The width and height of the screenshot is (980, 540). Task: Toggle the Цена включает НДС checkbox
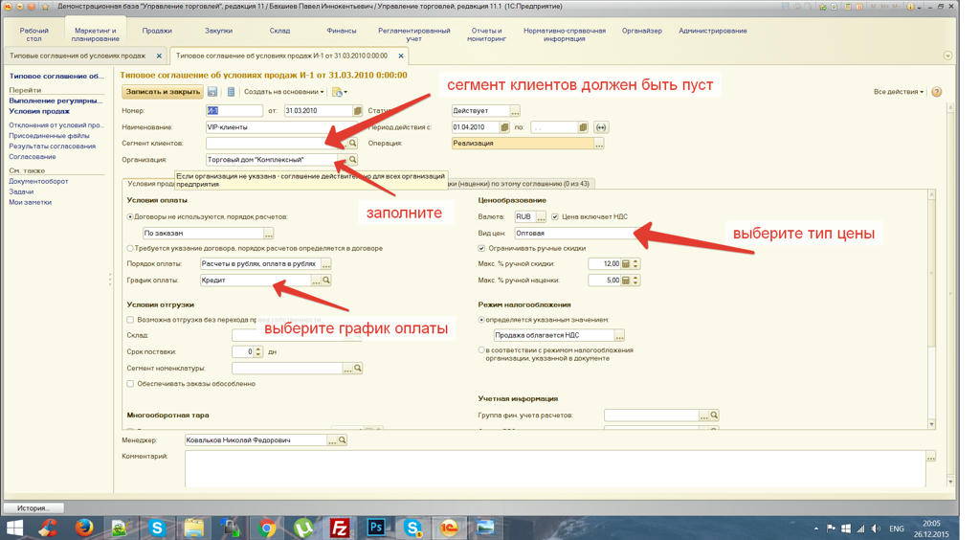555,217
